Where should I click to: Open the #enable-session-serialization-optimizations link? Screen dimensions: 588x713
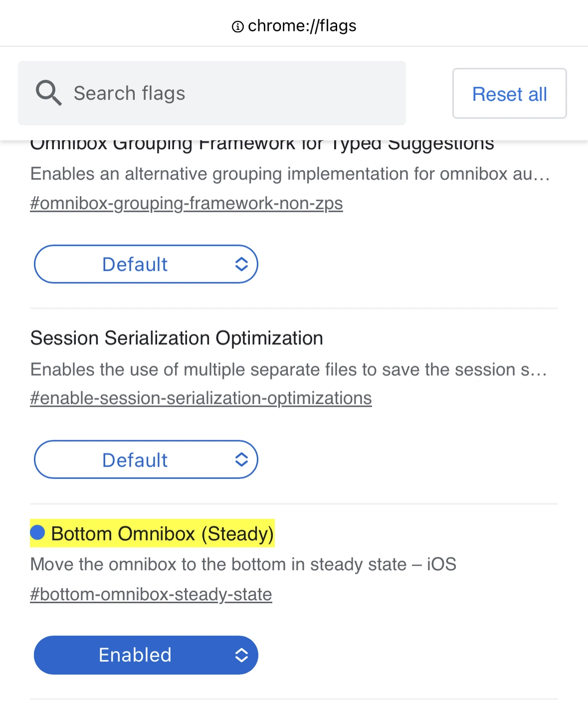coord(201,398)
